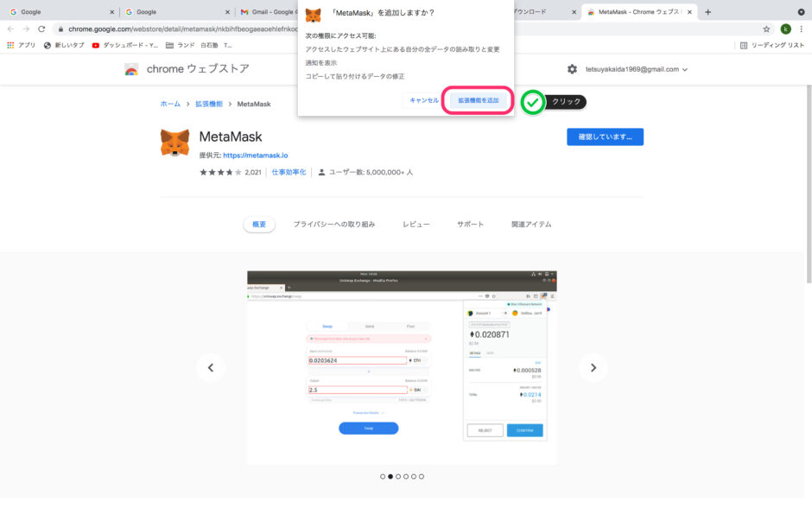Click the ホーム breadcrumb link
This screenshot has width=812, height=508.
170,104
